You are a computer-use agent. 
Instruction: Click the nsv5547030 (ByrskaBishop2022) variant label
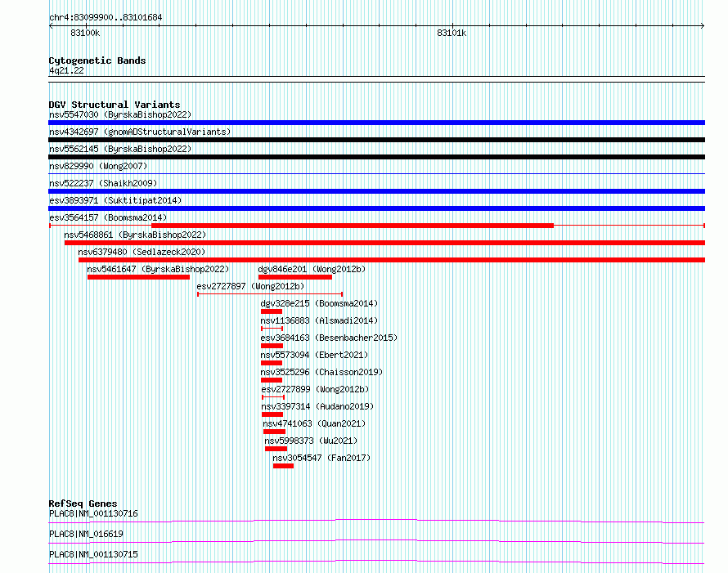[120, 114]
